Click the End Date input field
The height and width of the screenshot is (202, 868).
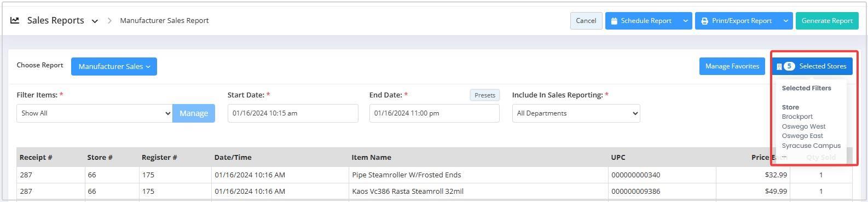coord(435,113)
